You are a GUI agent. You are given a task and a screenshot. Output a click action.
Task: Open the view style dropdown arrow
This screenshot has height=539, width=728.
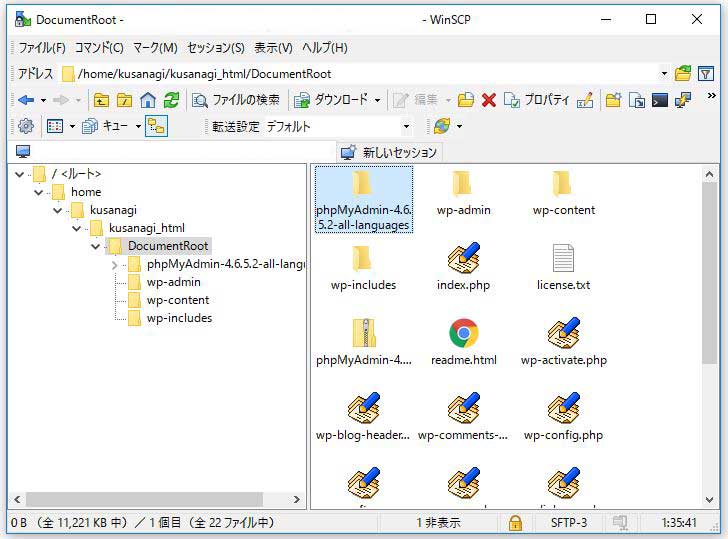[x=72, y=126]
